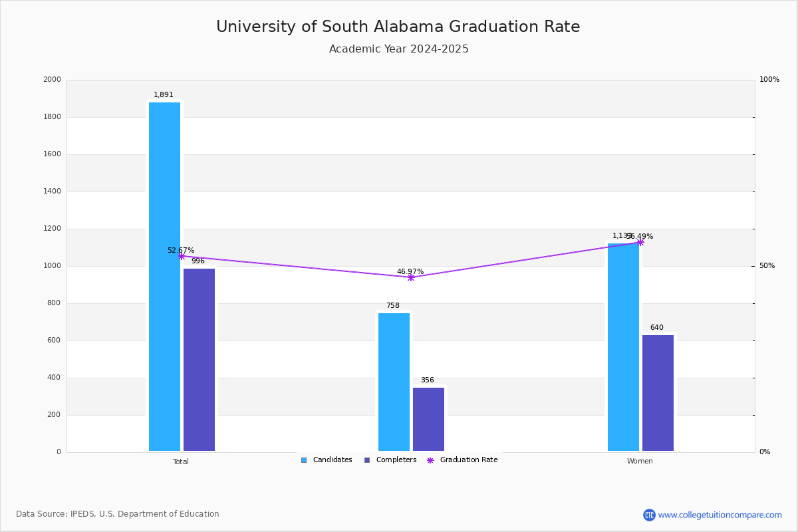
Task: Toggle the Graduation Rate series legend label
Action: coord(468,460)
